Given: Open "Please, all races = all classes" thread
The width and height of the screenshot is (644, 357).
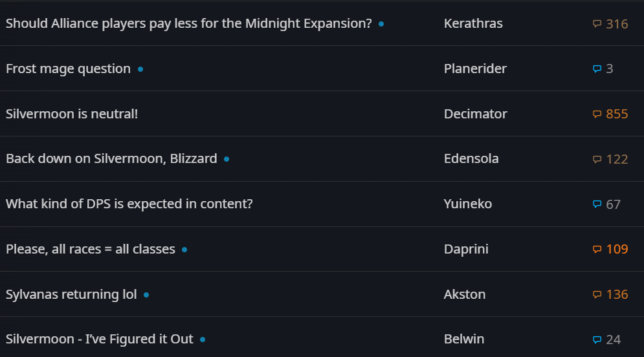Looking at the screenshot, I should click(91, 249).
